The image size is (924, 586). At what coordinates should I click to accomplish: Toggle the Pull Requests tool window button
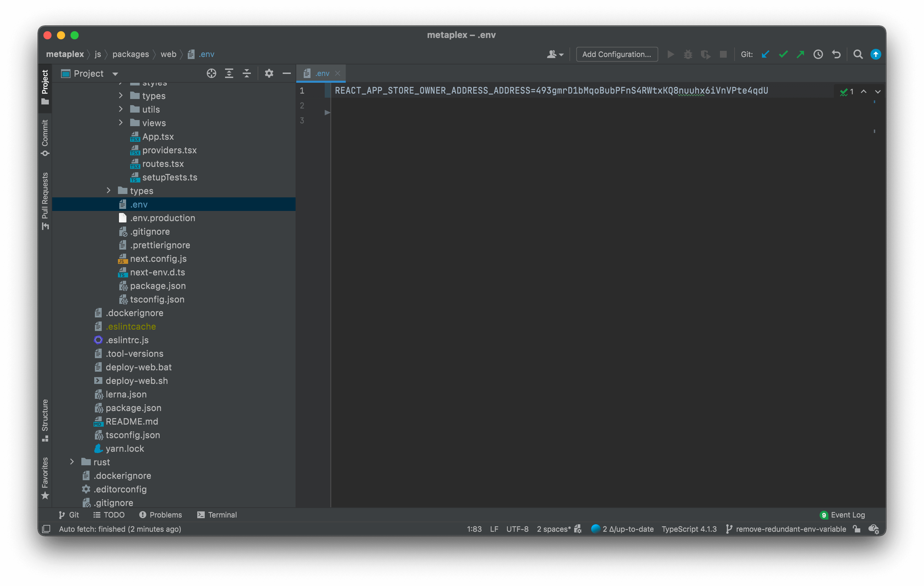click(45, 201)
